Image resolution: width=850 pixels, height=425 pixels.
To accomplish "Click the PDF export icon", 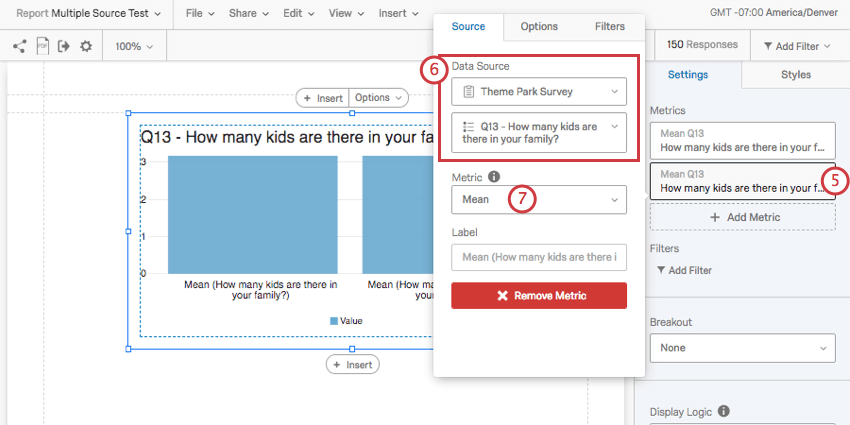I will [x=42, y=46].
